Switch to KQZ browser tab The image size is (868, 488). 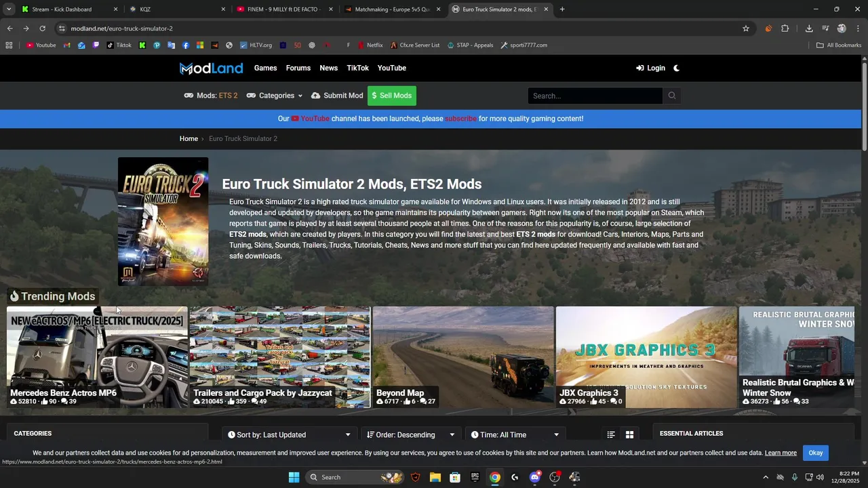[176, 9]
